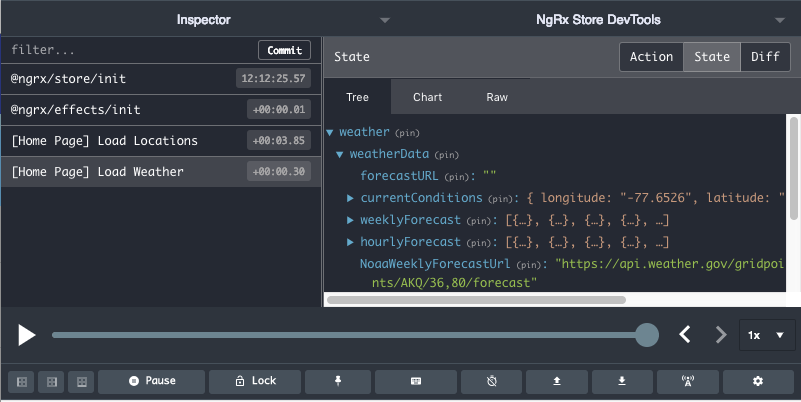Select middle dock layout icon
Viewport: 801px width, 402px height.
pos(52,382)
